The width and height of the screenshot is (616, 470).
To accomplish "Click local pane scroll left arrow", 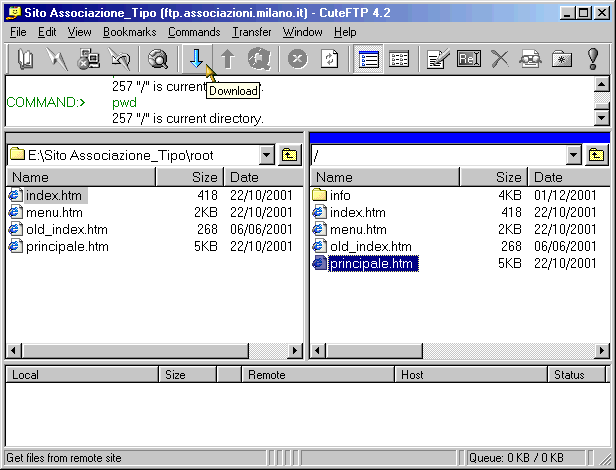I will coord(14,351).
